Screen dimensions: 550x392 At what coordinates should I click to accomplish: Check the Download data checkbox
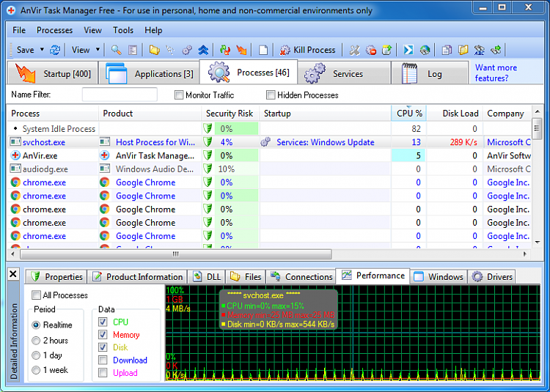point(103,360)
